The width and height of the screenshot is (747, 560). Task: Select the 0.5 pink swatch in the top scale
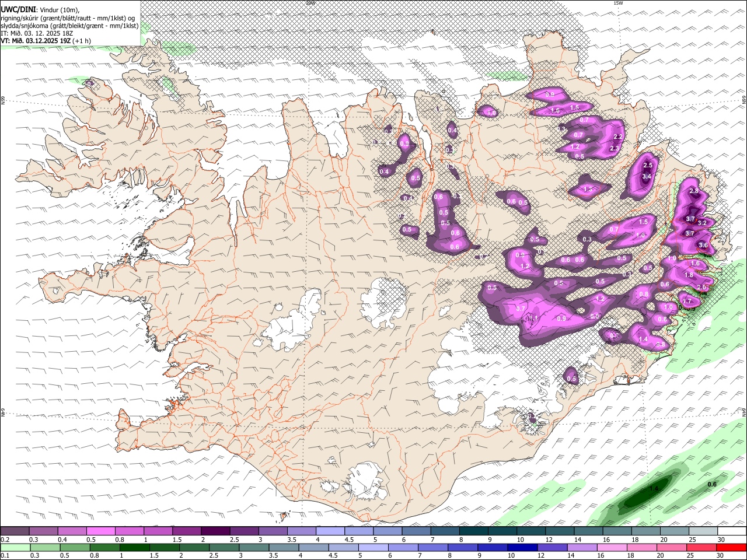pyautogui.click(x=100, y=531)
